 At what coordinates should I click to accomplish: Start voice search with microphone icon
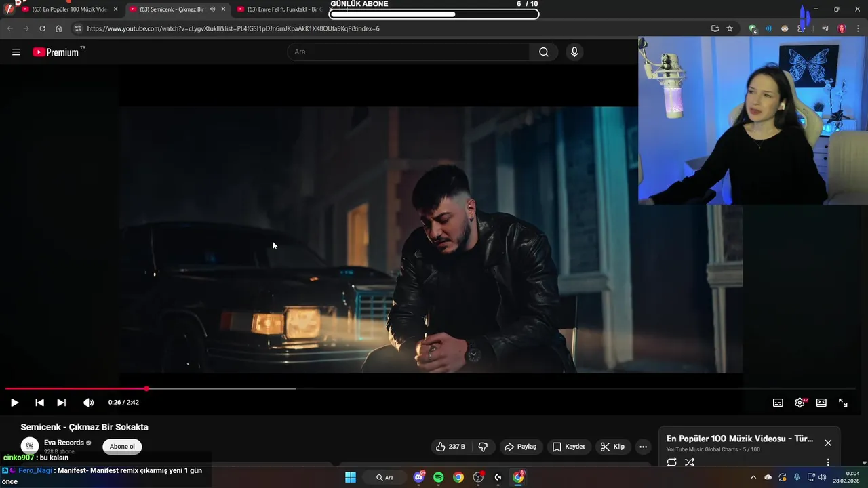coord(574,52)
